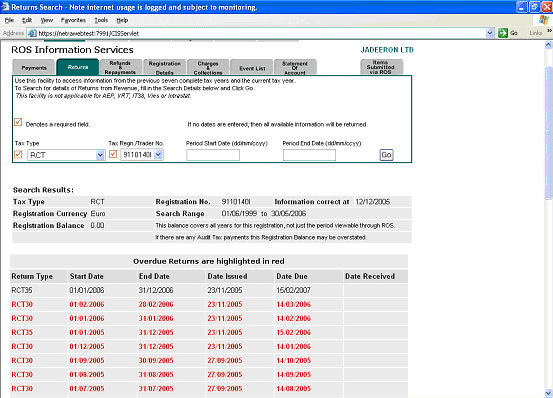
Task: Open the Tax Type RCT dropdown
Action: 100,155
